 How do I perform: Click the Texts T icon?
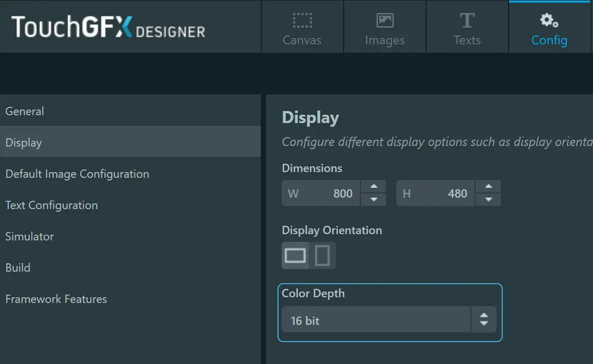point(467,20)
